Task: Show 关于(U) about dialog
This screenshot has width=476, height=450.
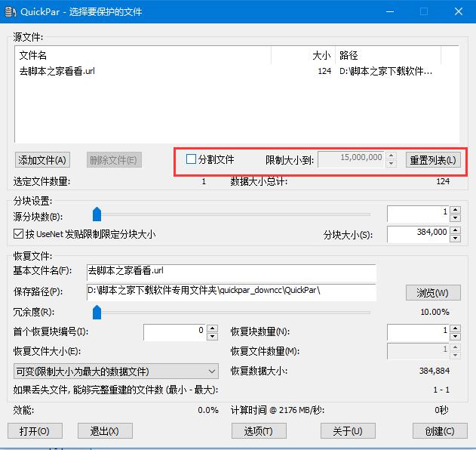Action: click(x=348, y=431)
